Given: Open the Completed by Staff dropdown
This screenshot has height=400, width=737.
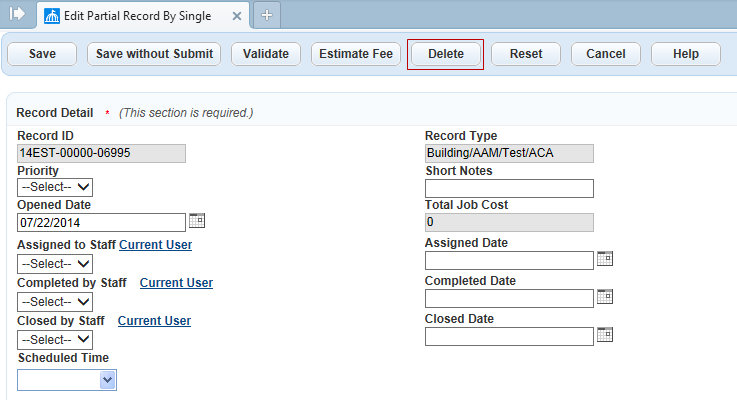Looking at the screenshot, I should pos(55,302).
